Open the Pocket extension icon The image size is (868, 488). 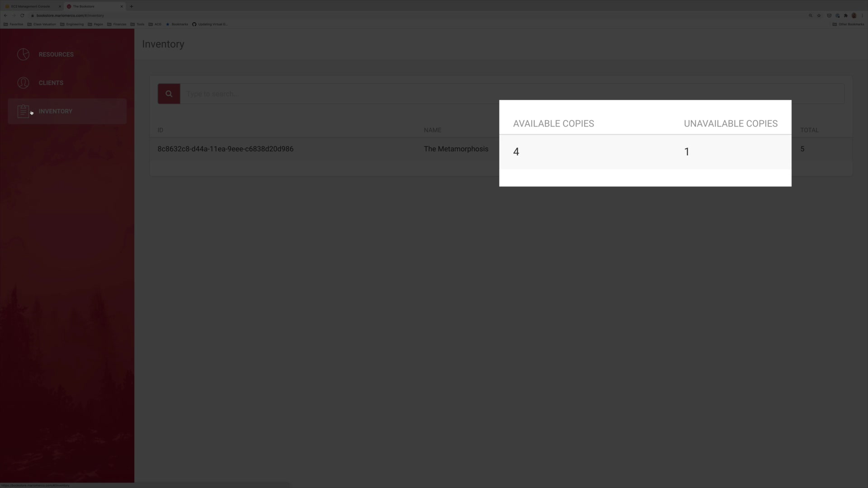[829, 15]
